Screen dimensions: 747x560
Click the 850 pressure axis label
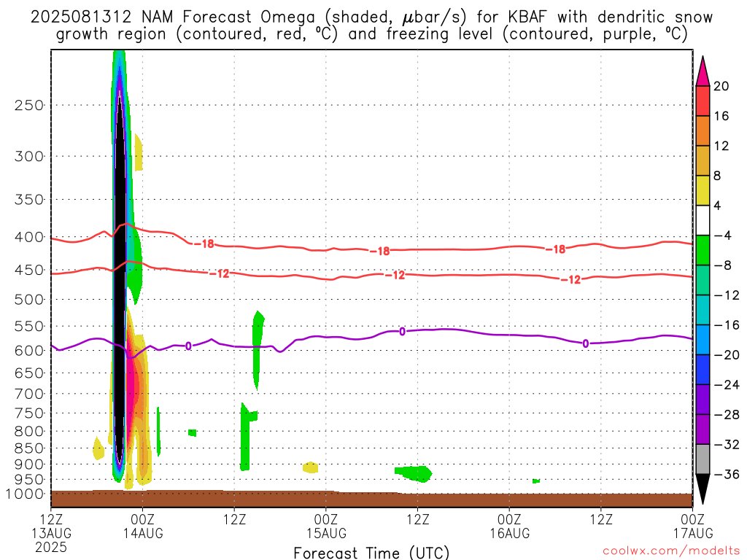point(29,448)
